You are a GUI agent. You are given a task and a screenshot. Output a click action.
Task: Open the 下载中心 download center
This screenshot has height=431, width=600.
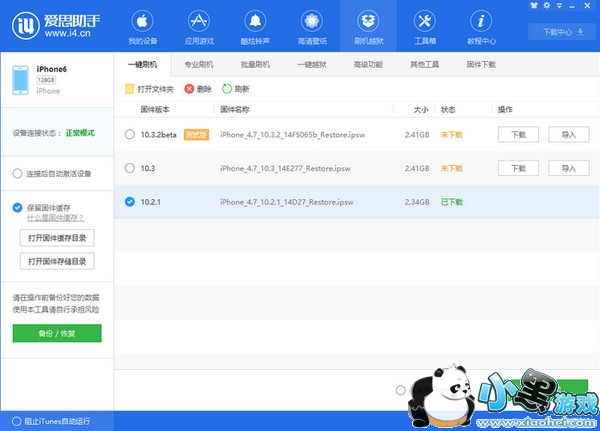point(562,31)
